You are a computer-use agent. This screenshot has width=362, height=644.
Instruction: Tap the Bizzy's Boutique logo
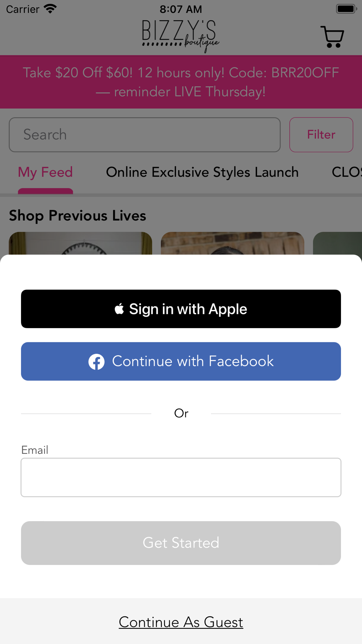(181, 36)
